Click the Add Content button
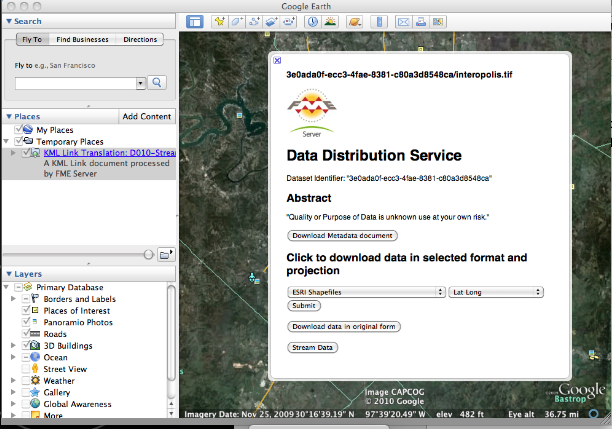The height and width of the screenshot is (429, 612). pos(147,116)
